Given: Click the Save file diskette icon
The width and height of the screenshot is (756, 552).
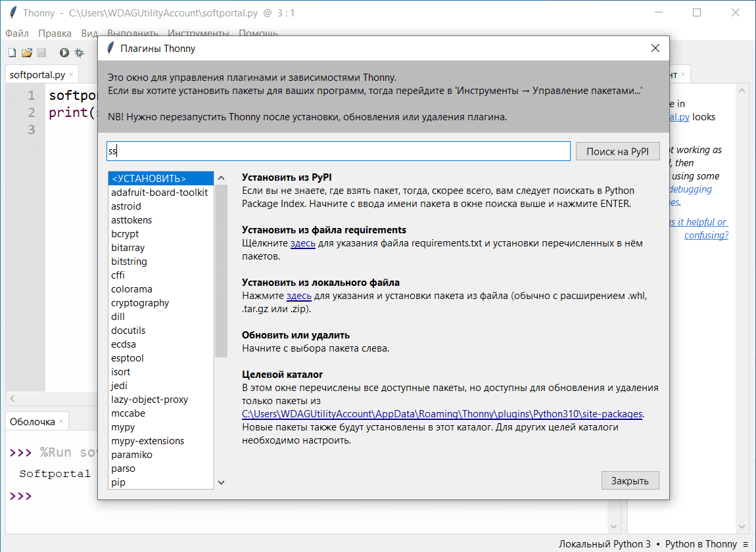Looking at the screenshot, I should pyautogui.click(x=41, y=53).
